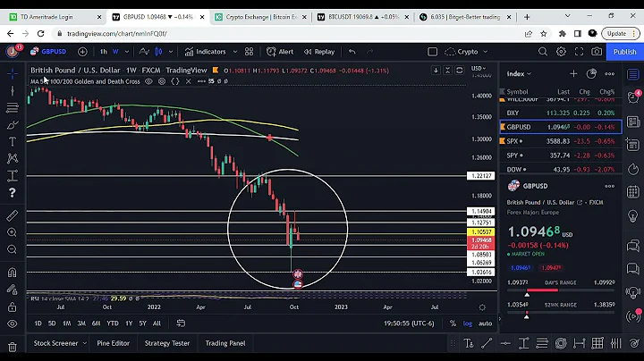Expand favorites indicators dropdown arrow
Screen dimensions: 644x361
pos(235,52)
